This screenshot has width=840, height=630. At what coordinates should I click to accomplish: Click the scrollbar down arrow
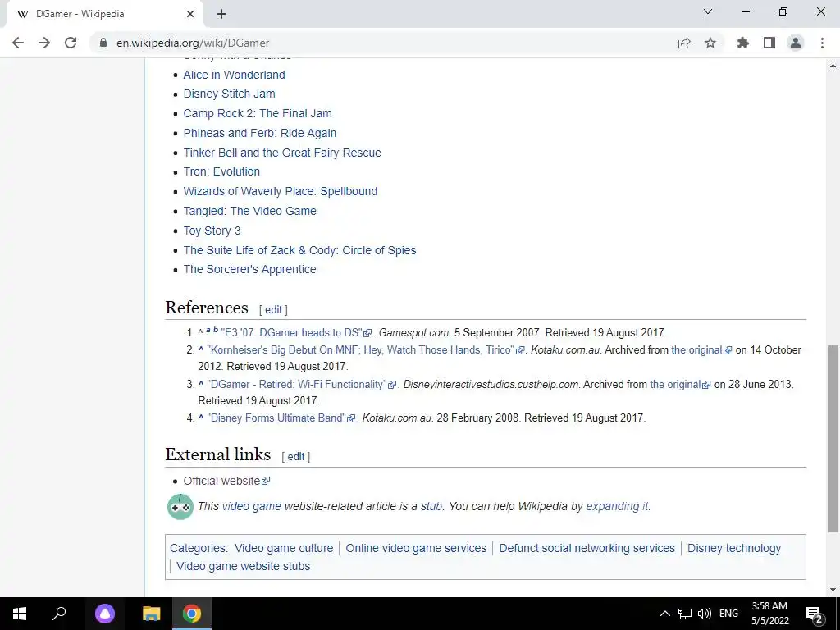[833, 590]
